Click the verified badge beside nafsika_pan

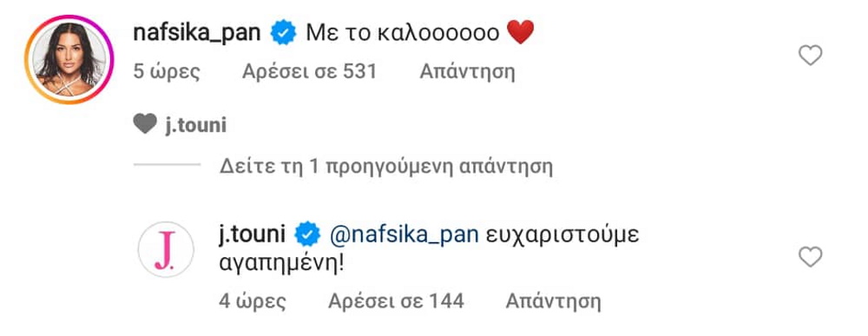283,33
